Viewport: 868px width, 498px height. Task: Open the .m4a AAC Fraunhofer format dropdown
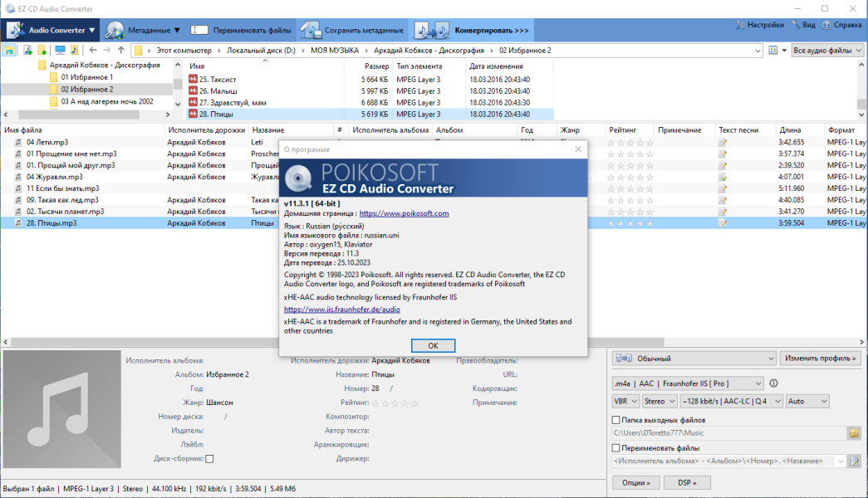pyautogui.click(x=688, y=383)
